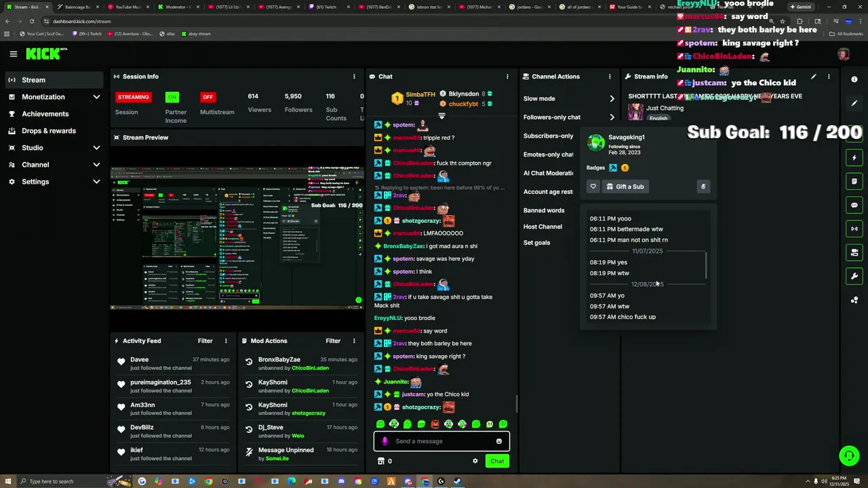
Task: Select the red angry emote
Action: click(x=435, y=424)
